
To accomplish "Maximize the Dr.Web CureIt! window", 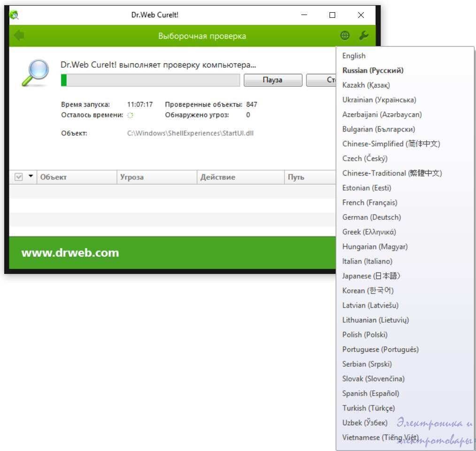I will point(332,15).
